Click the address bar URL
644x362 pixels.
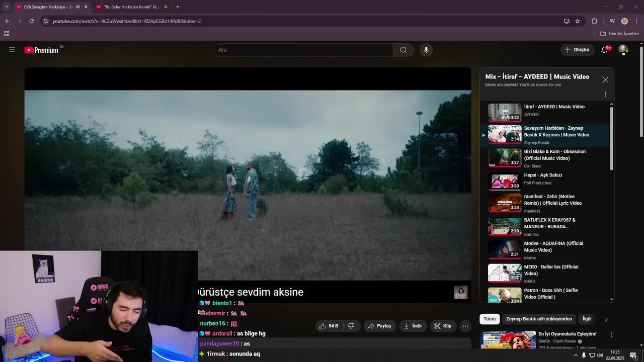[x=126, y=21]
